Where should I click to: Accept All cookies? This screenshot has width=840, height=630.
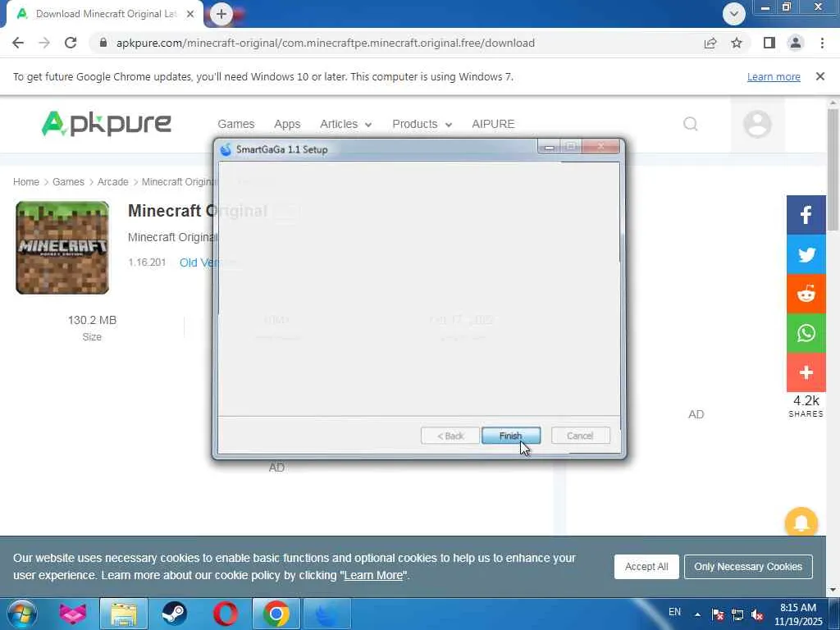tap(646, 567)
